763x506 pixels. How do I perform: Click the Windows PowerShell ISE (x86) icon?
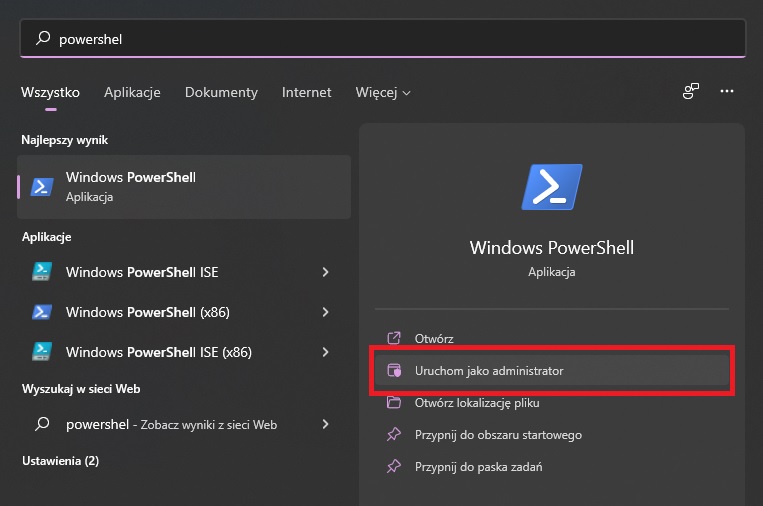point(42,352)
